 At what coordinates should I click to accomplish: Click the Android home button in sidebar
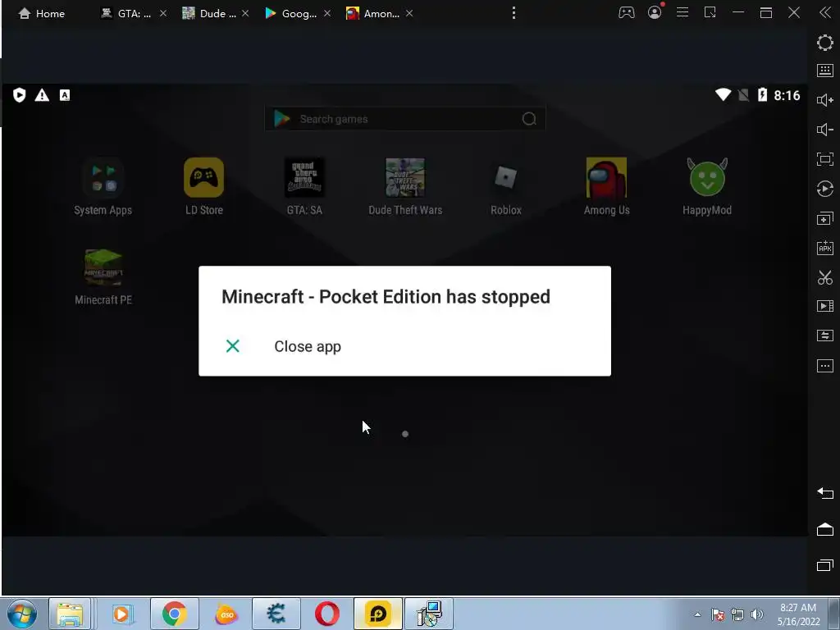(x=825, y=529)
